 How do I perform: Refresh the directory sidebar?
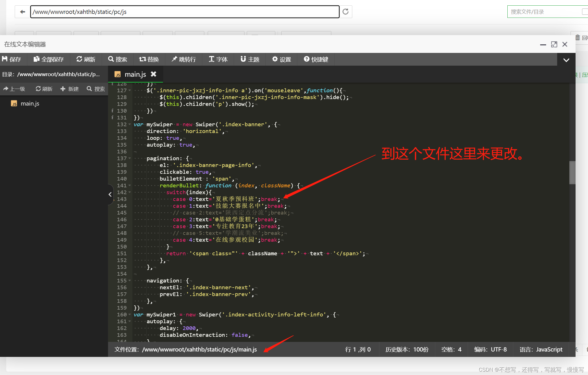[44, 89]
